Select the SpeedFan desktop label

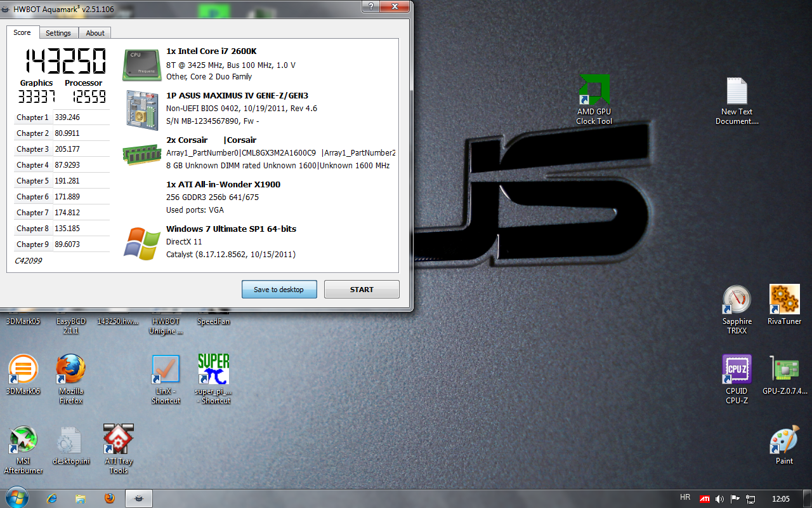pyautogui.click(x=213, y=321)
